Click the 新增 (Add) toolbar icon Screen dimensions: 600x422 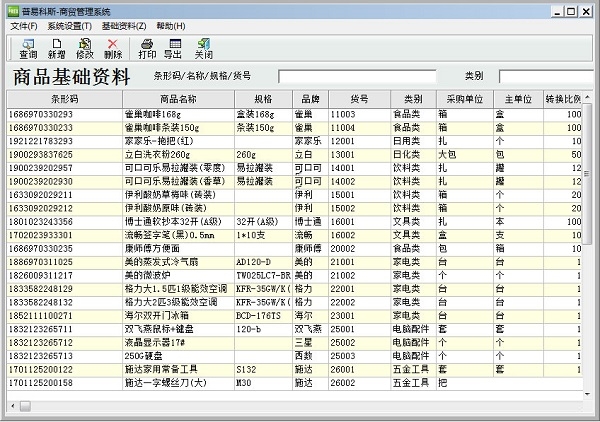(56, 48)
